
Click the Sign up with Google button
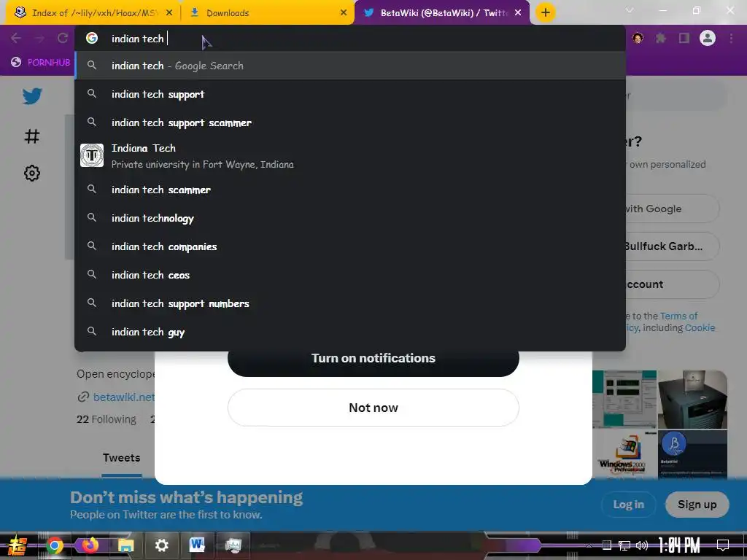672,209
